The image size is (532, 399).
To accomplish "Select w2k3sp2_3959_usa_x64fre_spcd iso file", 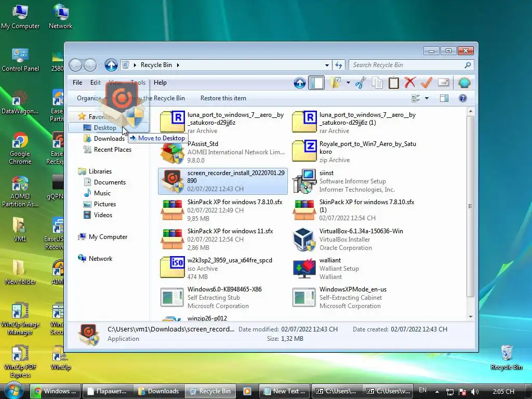I will pos(222,269).
